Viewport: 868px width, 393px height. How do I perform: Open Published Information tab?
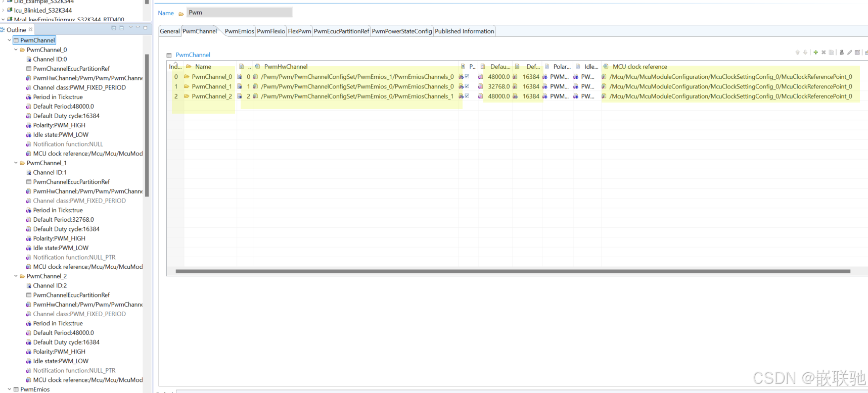[x=465, y=31]
